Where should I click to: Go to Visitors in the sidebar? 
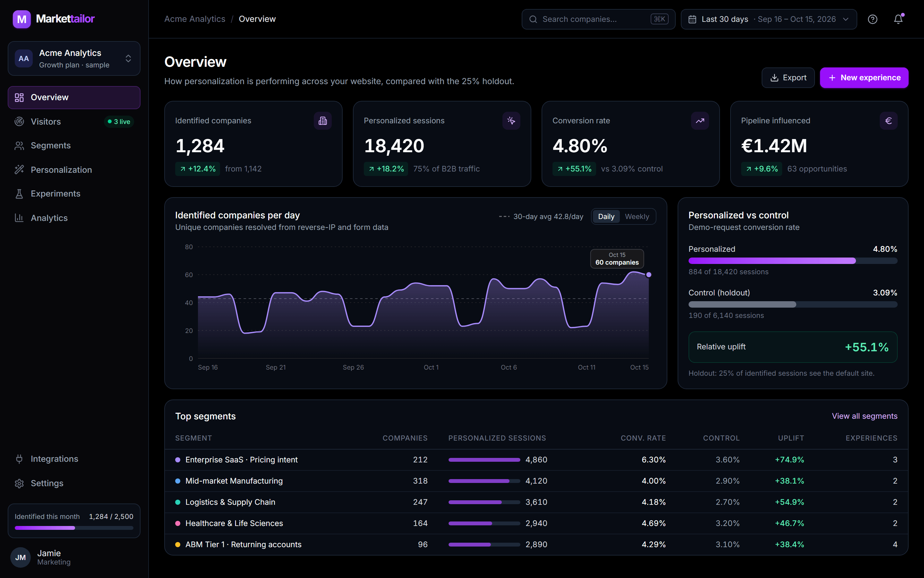point(74,122)
